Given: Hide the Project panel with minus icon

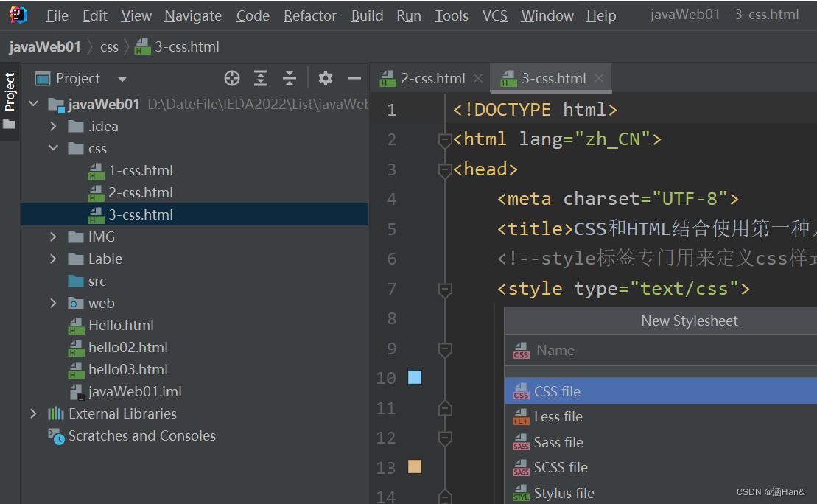Looking at the screenshot, I should (354, 78).
